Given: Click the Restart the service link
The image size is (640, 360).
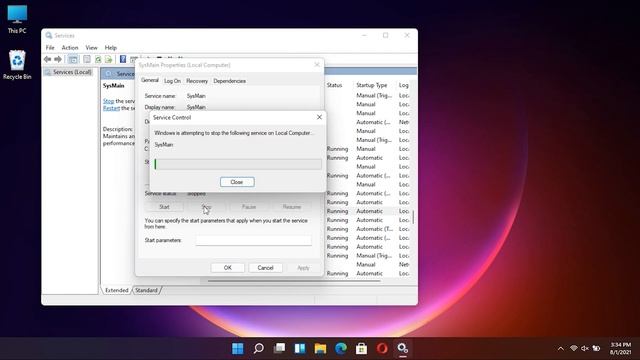Looking at the screenshot, I should click(111, 108).
